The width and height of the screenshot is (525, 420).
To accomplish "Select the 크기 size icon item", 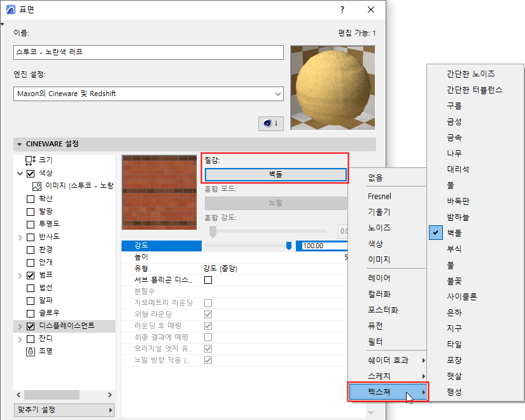I will (31, 160).
